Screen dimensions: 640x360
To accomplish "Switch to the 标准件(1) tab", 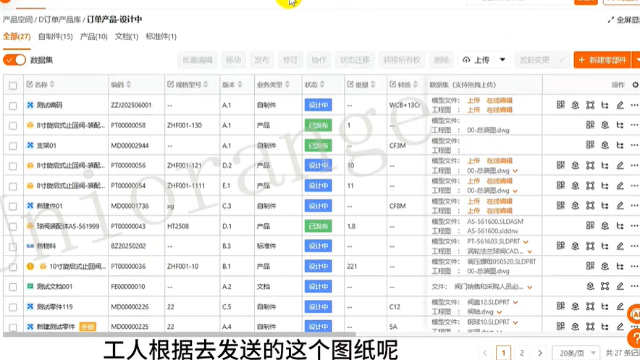I will 161,37.
